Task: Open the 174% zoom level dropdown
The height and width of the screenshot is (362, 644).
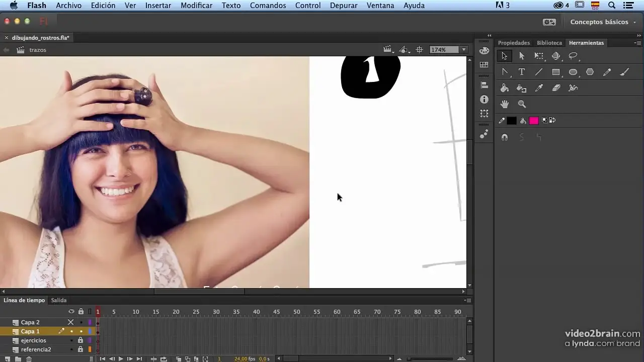Action: 464,50
